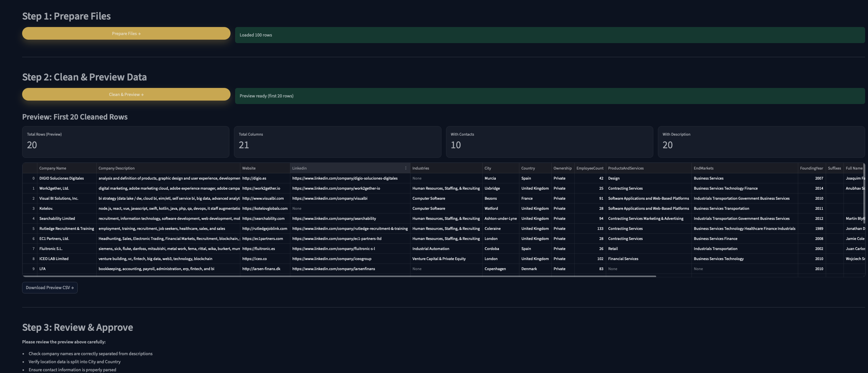Open the https://iceo.co website cell

[254, 258]
